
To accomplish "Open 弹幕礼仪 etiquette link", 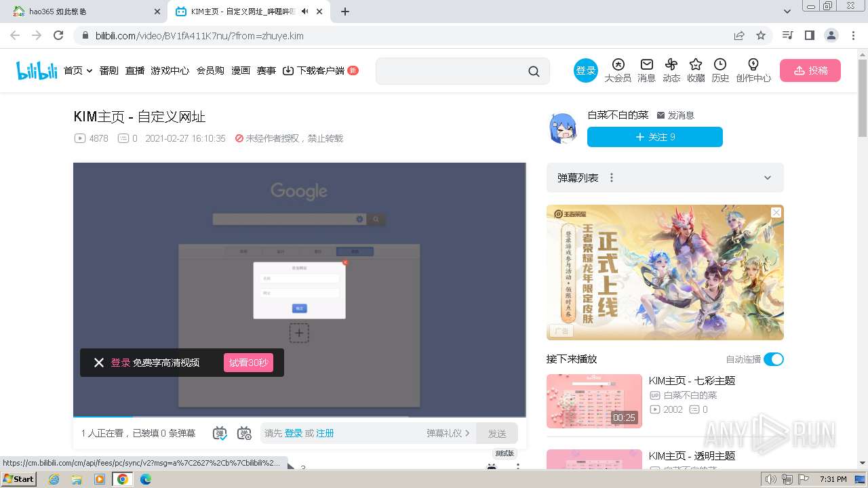I will pyautogui.click(x=448, y=433).
